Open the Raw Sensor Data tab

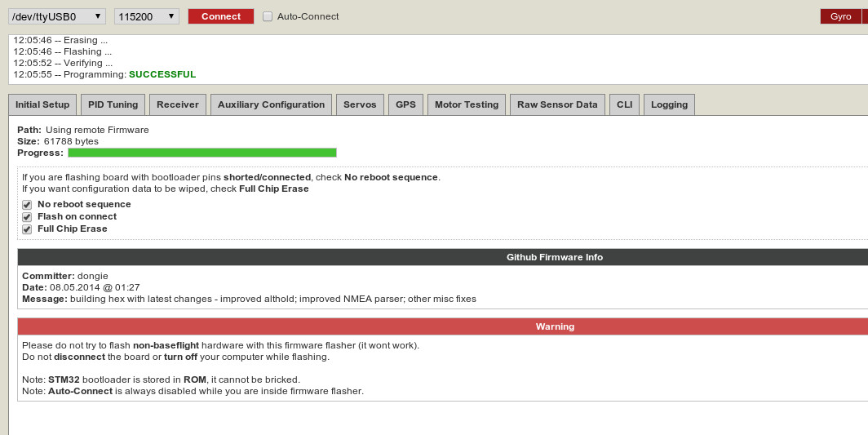(557, 104)
